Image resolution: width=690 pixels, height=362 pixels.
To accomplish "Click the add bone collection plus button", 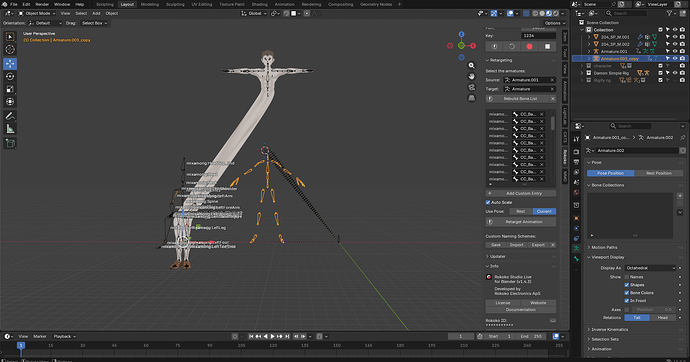I will tap(680, 196).
